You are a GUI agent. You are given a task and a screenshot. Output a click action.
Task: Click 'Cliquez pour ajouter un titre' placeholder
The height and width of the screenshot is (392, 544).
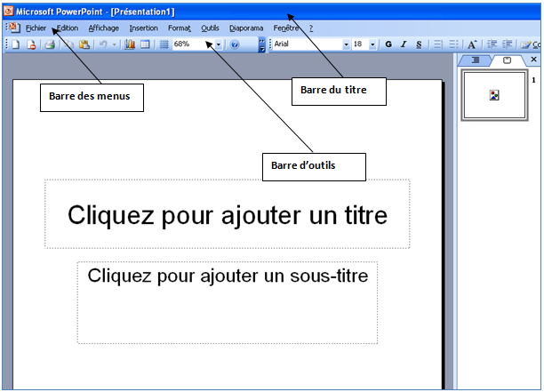[228, 214]
